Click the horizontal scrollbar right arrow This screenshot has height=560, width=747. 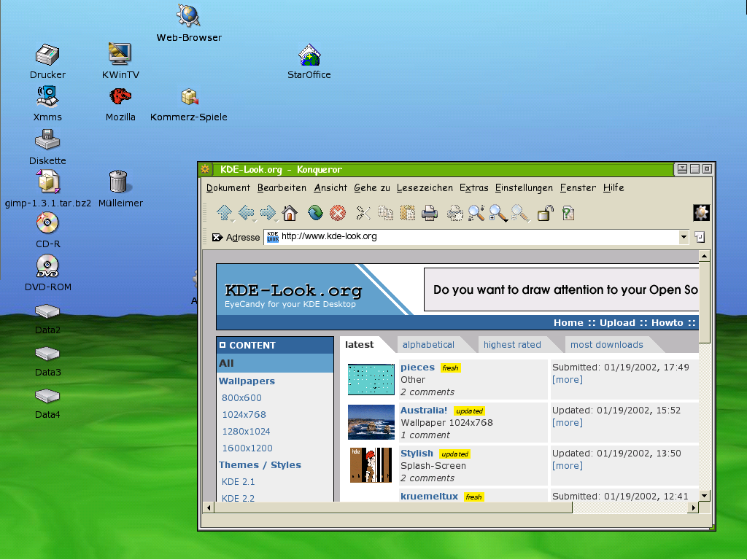click(694, 508)
